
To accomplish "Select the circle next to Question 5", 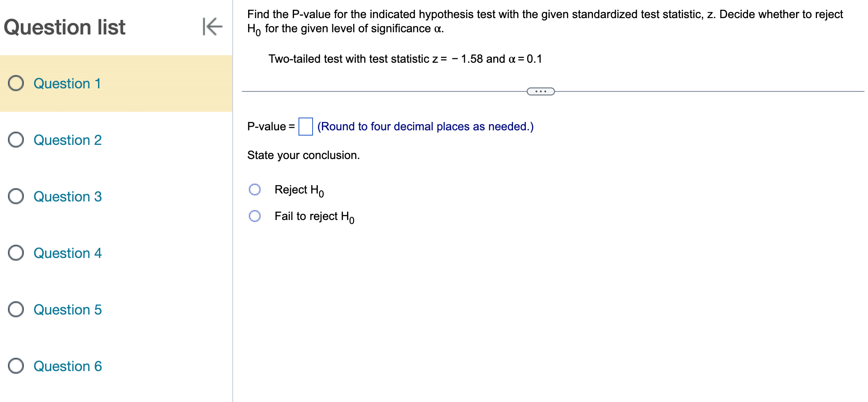I will (x=16, y=310).
